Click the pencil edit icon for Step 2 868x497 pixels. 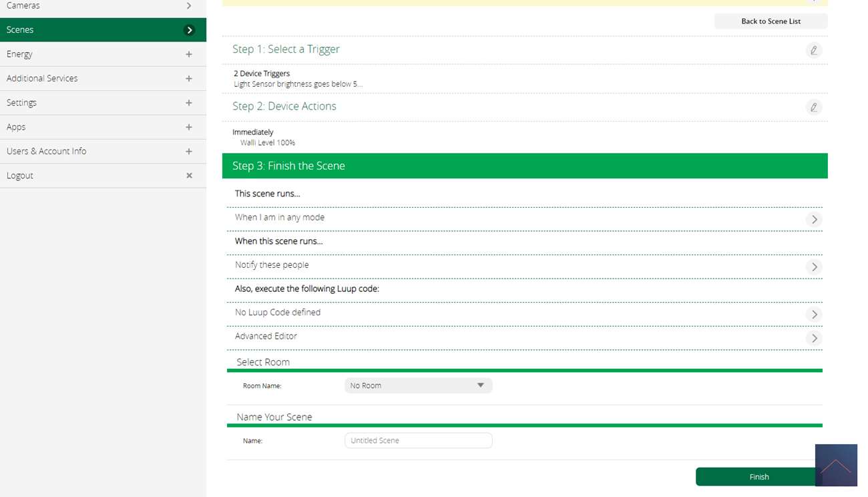[813, 108]
